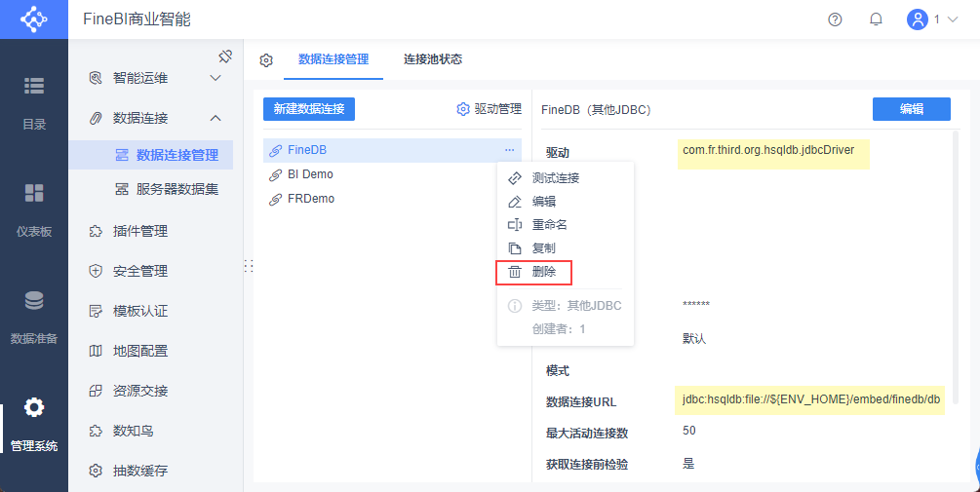Click the FineDB（其他JDBC）title text

click(597, 110)
